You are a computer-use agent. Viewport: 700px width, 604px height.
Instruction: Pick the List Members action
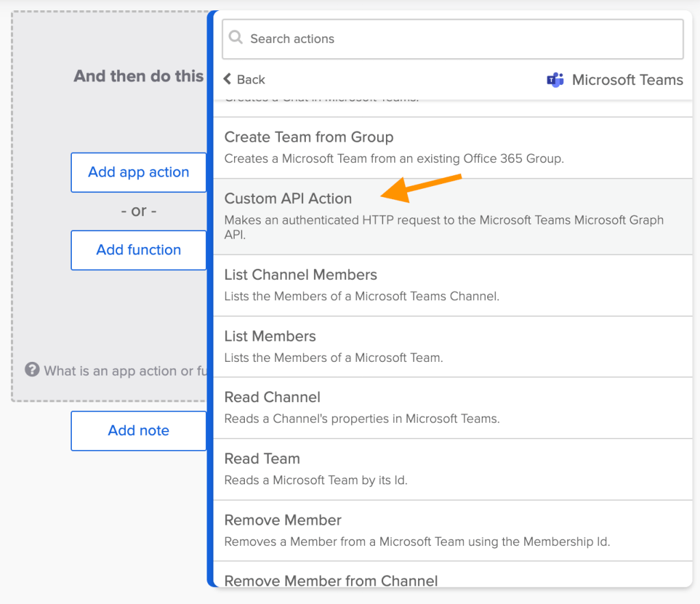coord(452,346)
